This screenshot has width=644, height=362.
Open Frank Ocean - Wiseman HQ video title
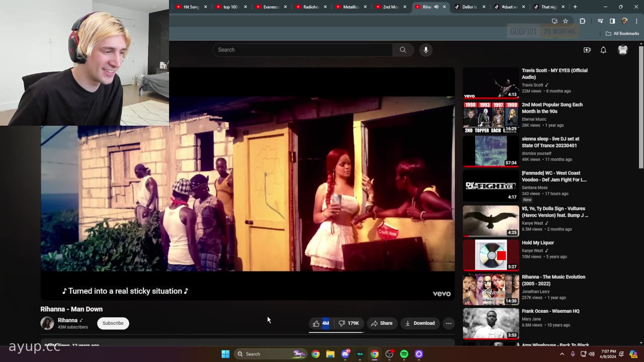(x=550, y=311)
